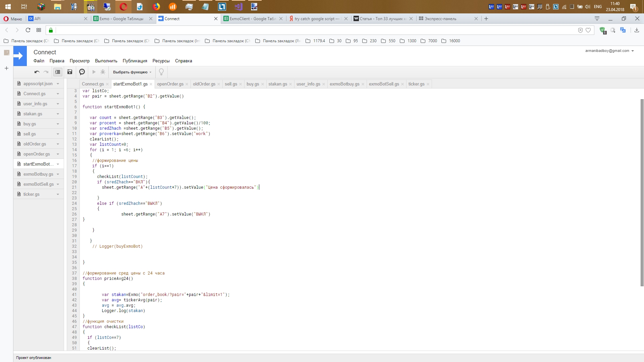This screenshot has width=644, height=362.
Task: Close the ticker.gs editor tab
Action: tap(428, 84)
